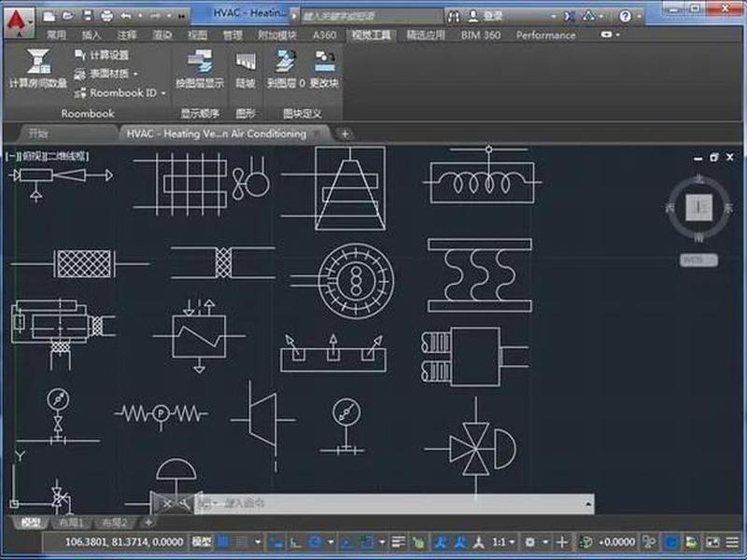Toggle ortho mode in the status bar
Image resolution: width=747 pixels, height=560 pixels.
(296, 542)
